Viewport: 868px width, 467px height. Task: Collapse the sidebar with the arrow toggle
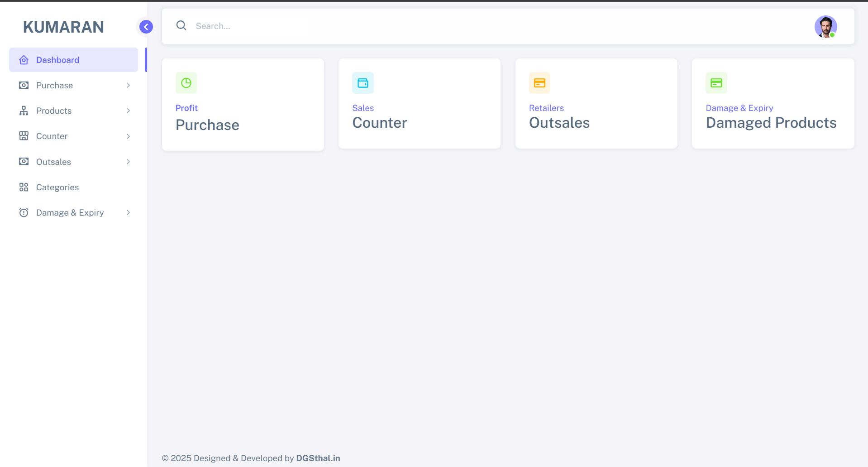146,27
